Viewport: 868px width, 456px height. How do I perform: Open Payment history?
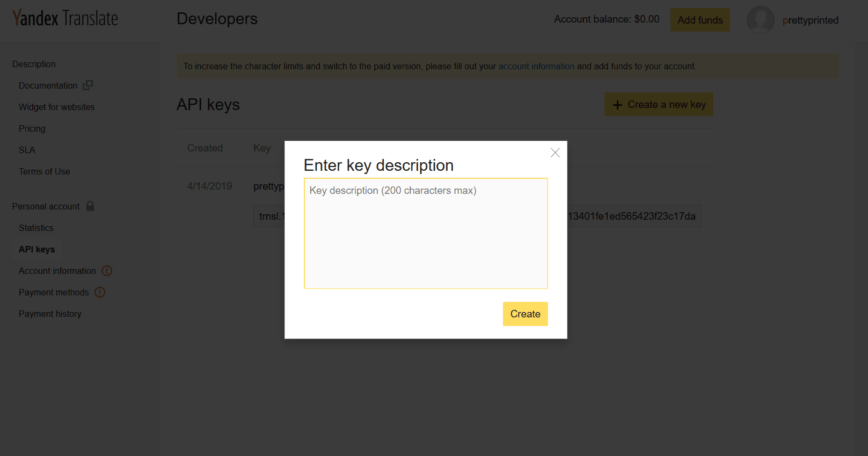[50, 314]
